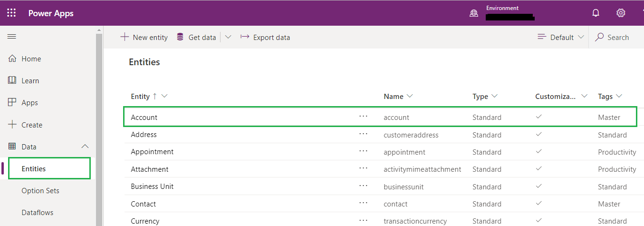Open the notifications bell
The image size is (644, 226).
pos(596,13)
